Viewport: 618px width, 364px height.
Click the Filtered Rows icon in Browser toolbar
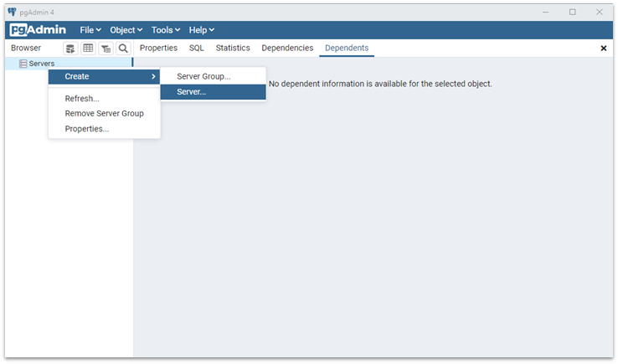(106, 49)
